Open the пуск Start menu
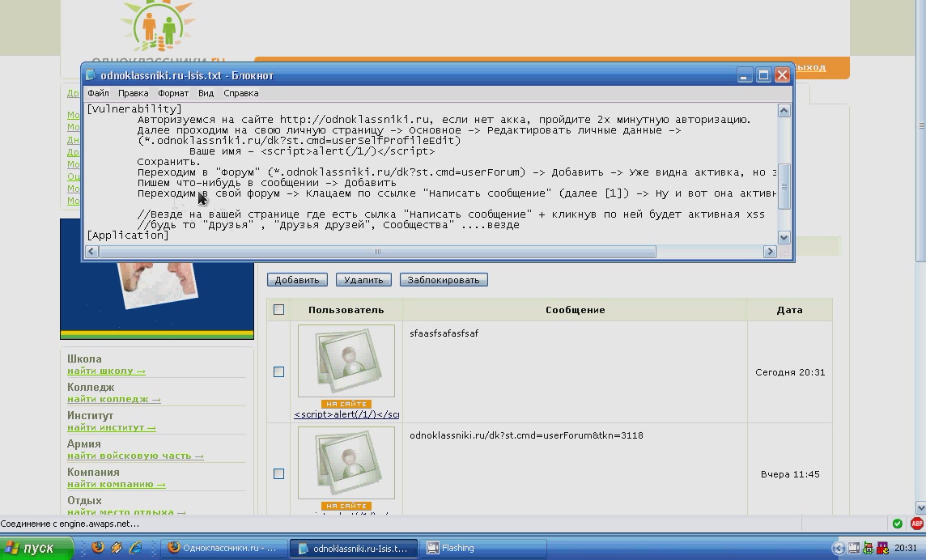926x560 pixels. tap(36, 548)
